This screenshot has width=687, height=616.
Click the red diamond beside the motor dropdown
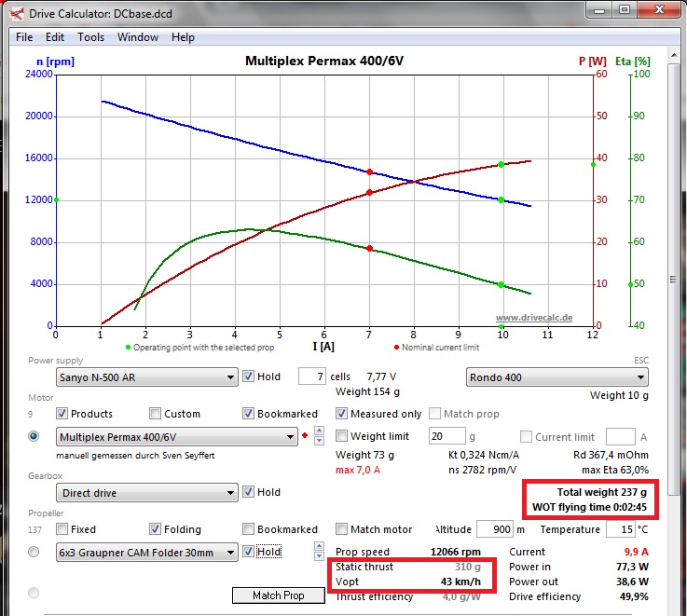tap(305, 436)
